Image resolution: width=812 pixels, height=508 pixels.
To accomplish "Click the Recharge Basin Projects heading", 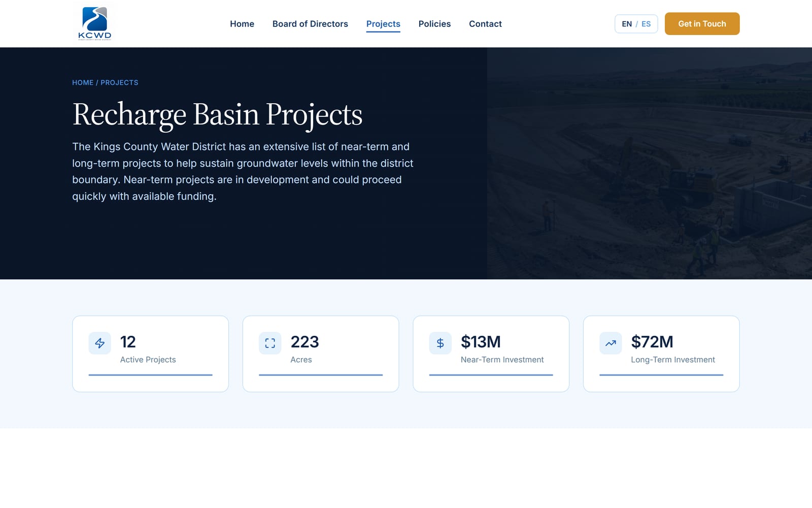I will coord(217,115).
